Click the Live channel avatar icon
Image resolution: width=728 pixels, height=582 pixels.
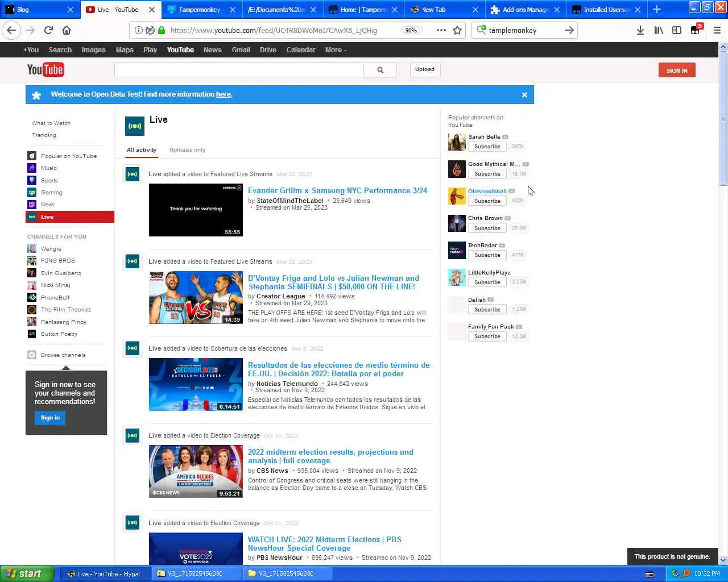tap(135, 126)
